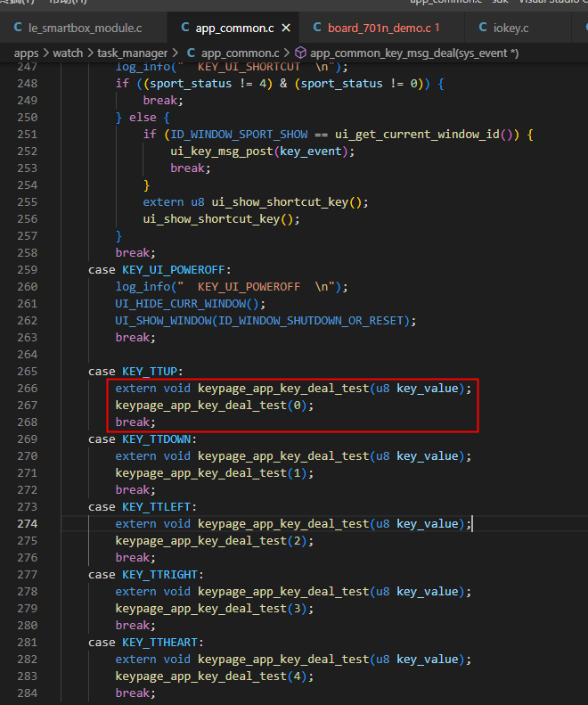Open the board_701n_demo.c tab
This screenshot has width=588, height=705.
click(382, 28)
